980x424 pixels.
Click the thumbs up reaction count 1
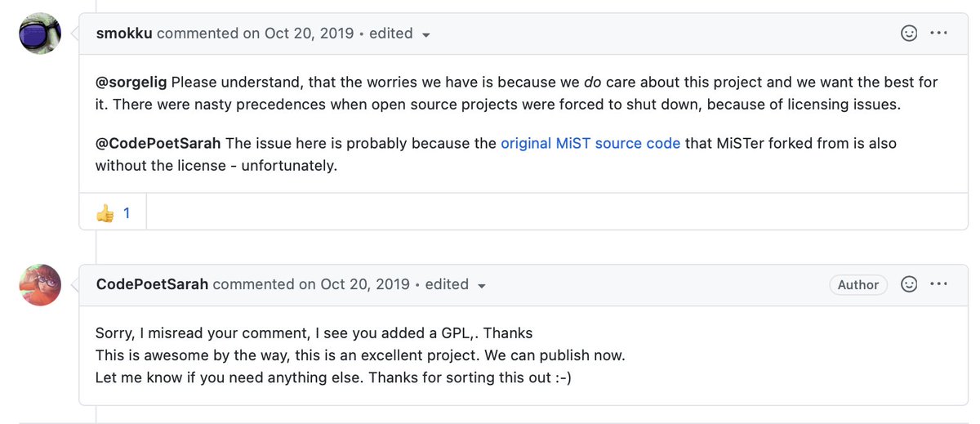(x=127, y=213)
